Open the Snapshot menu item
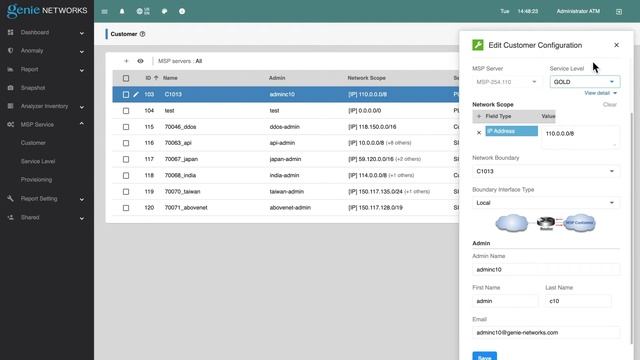The width and height of the screenshot is (640, 360). pos(33,88)
